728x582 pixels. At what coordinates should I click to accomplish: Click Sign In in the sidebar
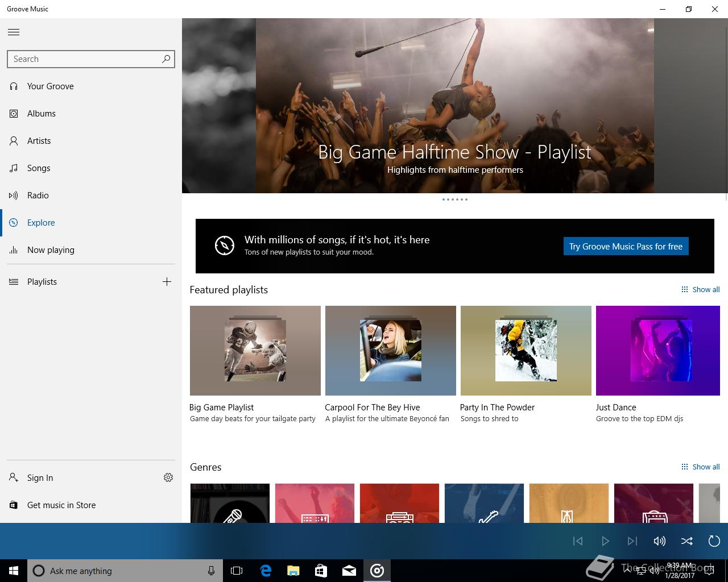coord(77,478)
